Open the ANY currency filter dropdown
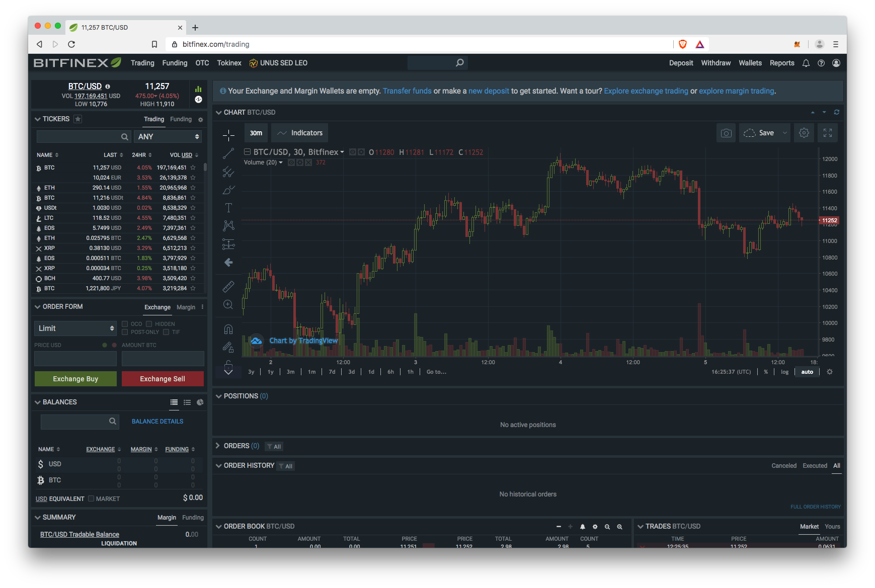The height and width of the screenshot is (588, 875). [x=168, y=136]
